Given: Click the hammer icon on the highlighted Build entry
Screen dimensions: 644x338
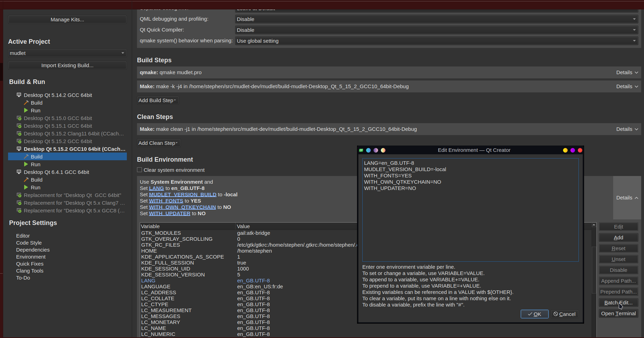Looking at the screenshot, I should [x=26, y=156].
